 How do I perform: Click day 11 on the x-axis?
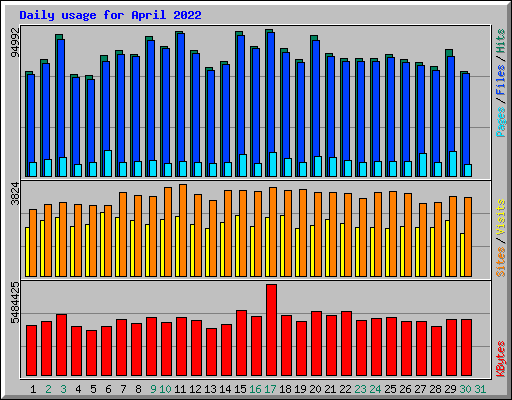pyautogui.click(x=180, y=389)
